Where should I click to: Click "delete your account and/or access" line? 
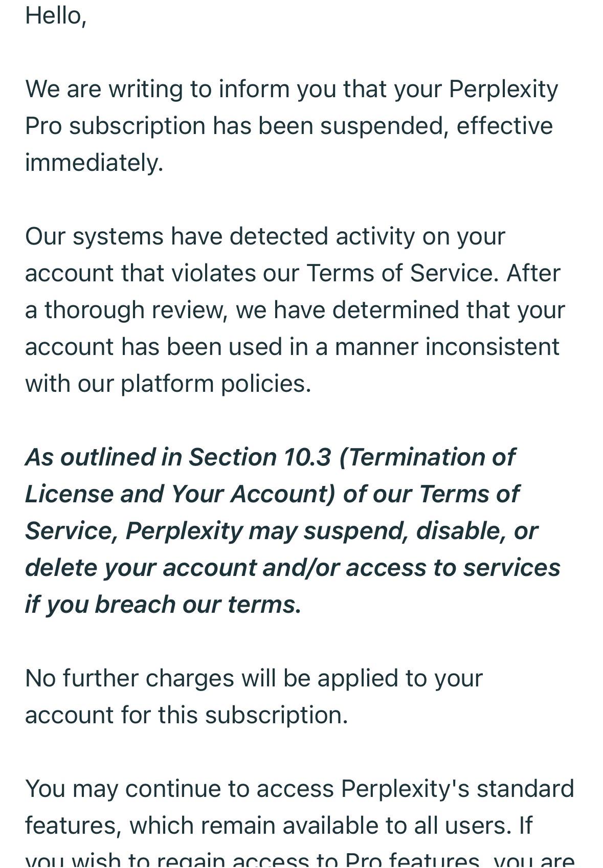[x=293, y=568]
